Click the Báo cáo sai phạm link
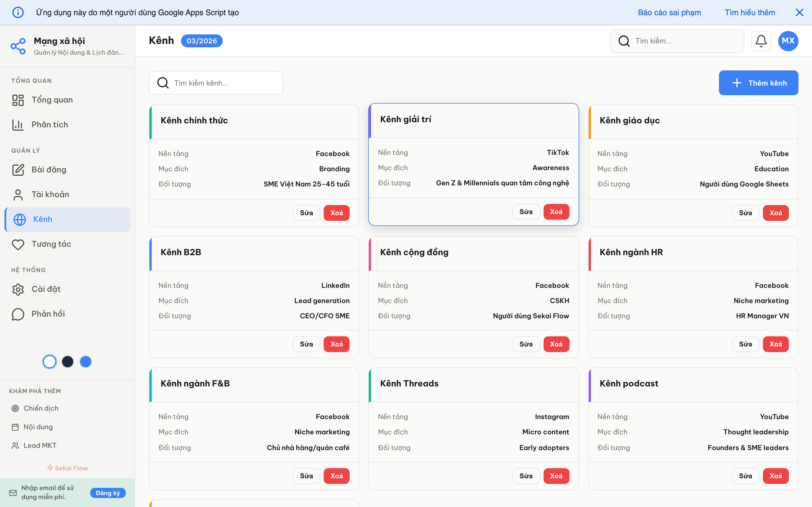812x507 pixels. pos(669,12)
